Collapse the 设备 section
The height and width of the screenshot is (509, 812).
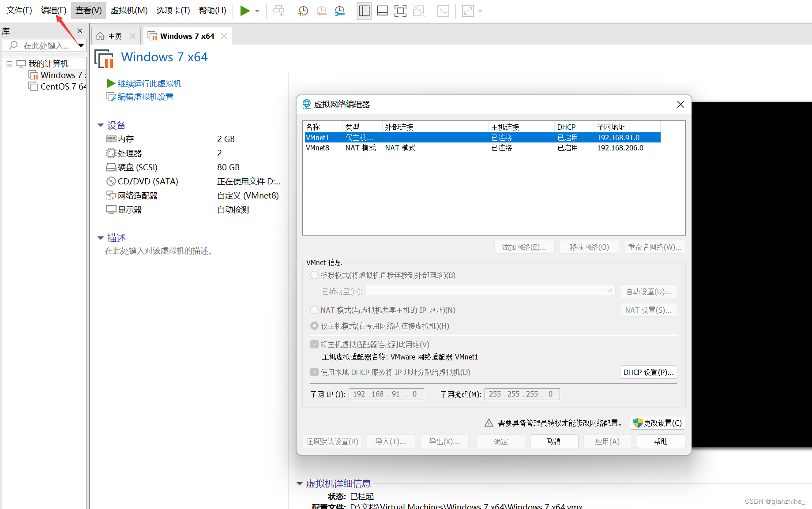coord(101,126)
